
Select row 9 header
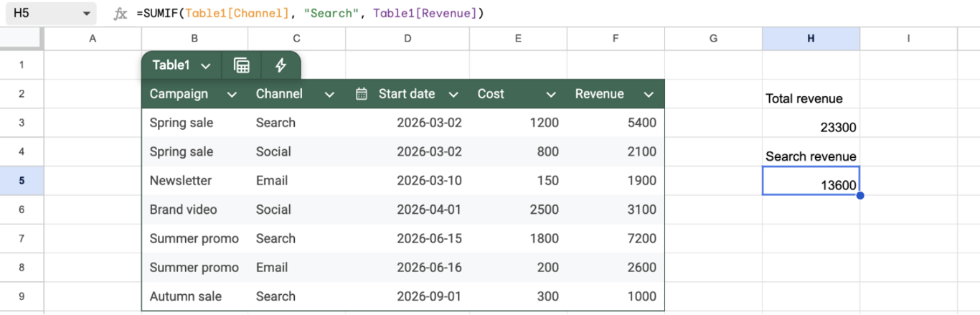[22, 296]
